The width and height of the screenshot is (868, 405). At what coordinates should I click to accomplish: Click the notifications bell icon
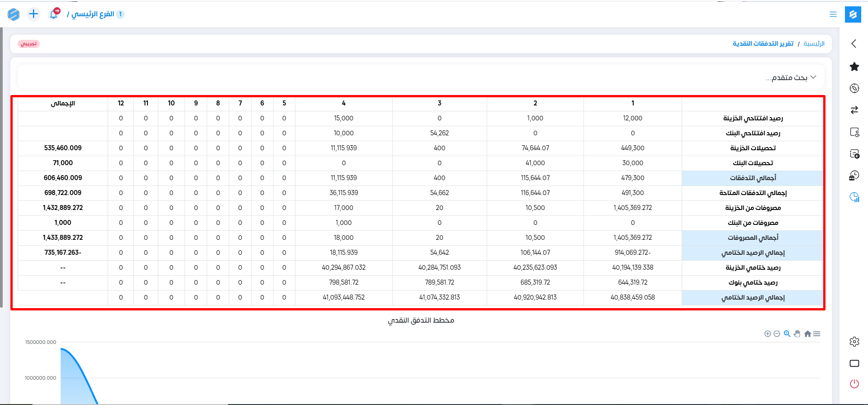[54, 14]
